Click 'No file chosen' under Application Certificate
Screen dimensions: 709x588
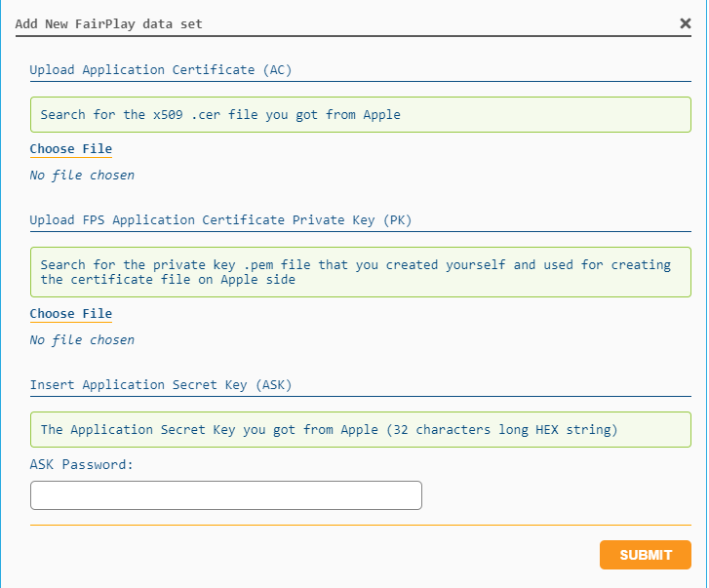[x=82, y=176]
